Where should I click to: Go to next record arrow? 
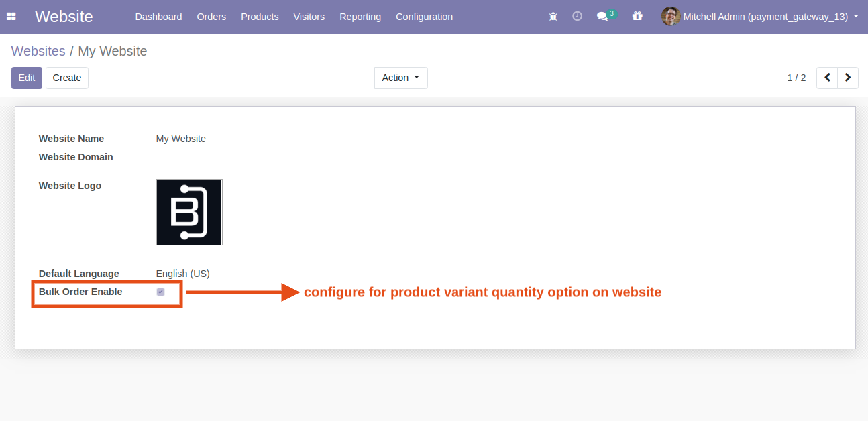coord(848,78)
